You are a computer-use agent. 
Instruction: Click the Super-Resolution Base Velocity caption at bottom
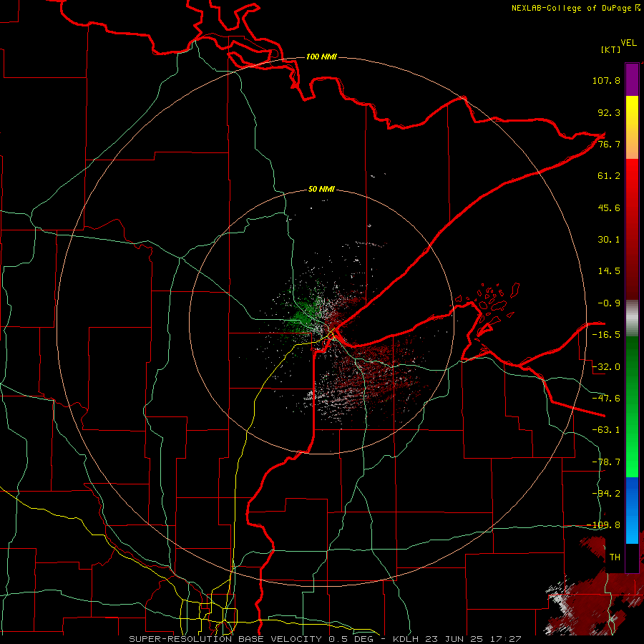[325, 639]
